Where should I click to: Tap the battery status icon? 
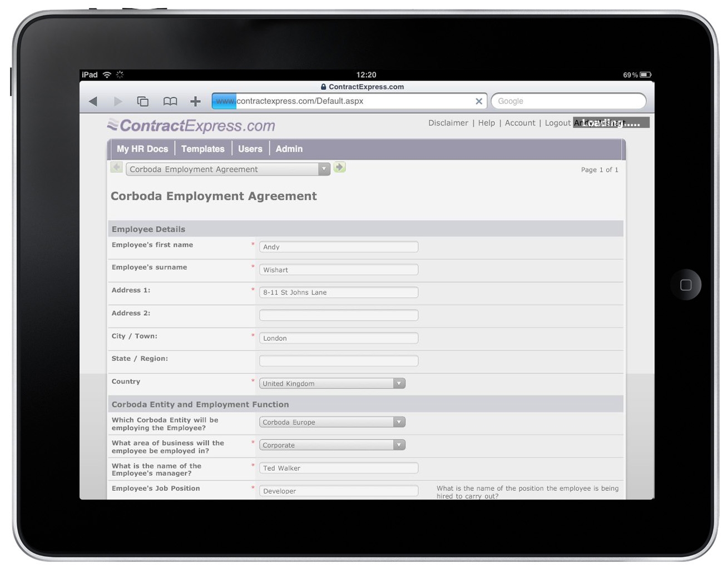pyautogui.click(x=646, y=74)
